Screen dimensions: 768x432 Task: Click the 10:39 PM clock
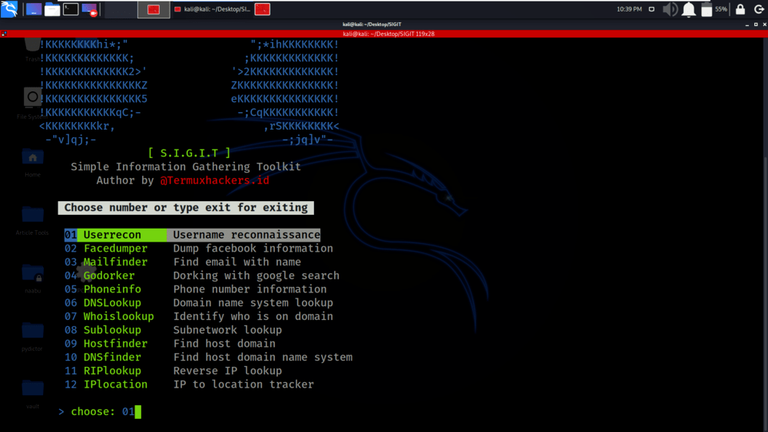point(629,9)
